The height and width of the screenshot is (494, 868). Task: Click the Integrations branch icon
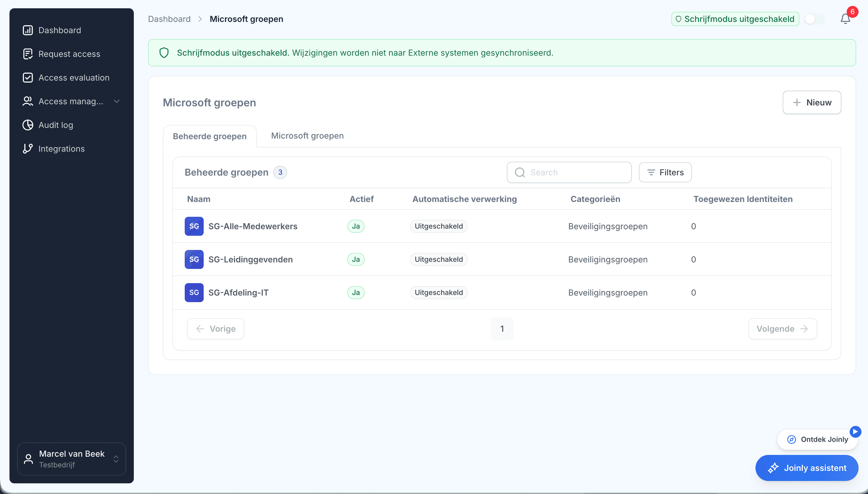28,149
